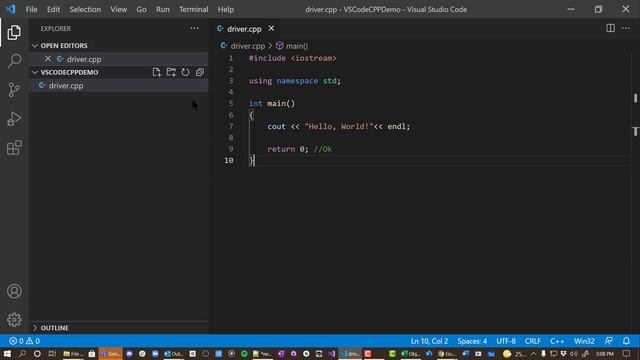Screen dimensions: 640x360
Task: Select driver.cpp under Open Editors
Action: (x=119, y=59)
